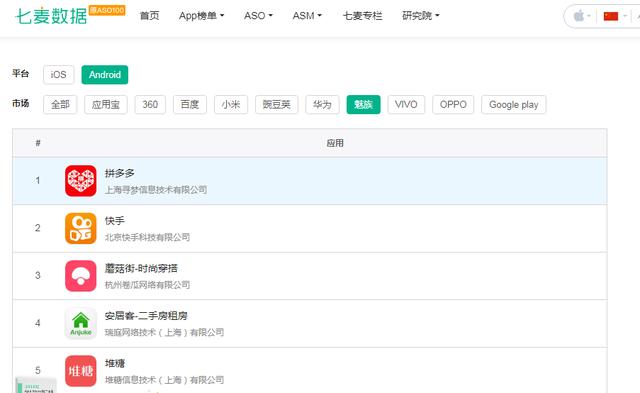Select the OPPO market filter

click(x=453, y=104)
